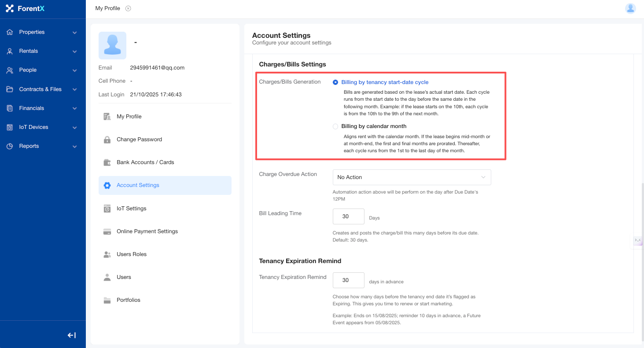Click the Tenancy Expiration Remind days field
Viewport: 644px width, 348px height.
(x=348, y=280)
